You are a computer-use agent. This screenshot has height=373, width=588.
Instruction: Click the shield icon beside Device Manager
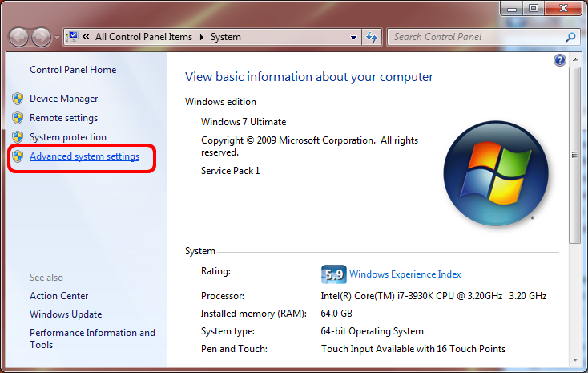18,99
